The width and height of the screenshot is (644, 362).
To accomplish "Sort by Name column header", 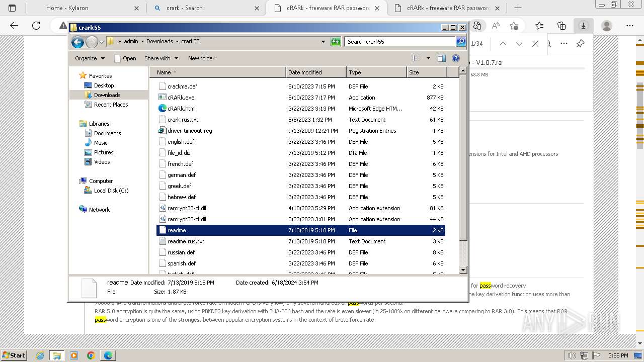I will click(x=218, y=72).
